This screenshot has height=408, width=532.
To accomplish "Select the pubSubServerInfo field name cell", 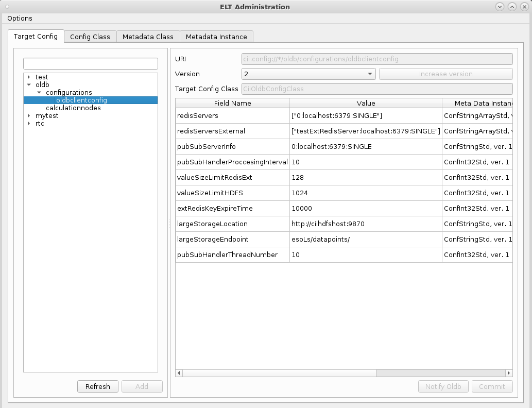I will pyautogui.click(x=233, y=147).
